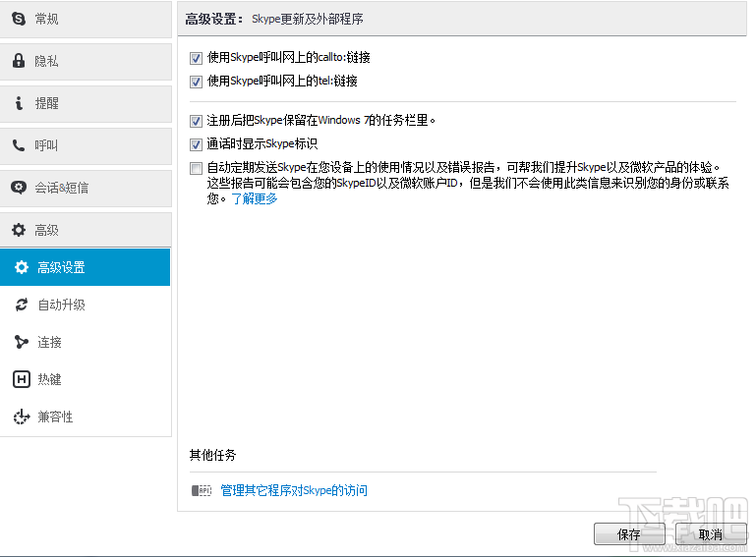Open the 提醒 settings section

point(86,103)
